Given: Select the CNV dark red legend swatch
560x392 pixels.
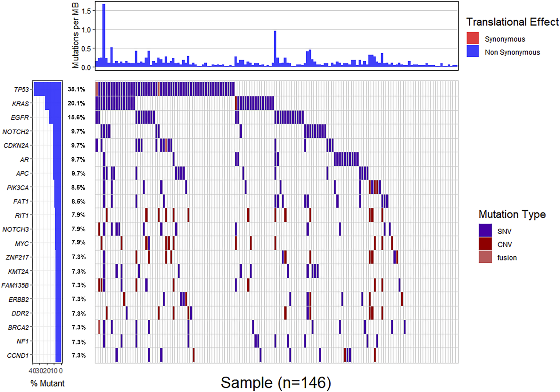Looking at the screenshot, I should click(485, 244).
